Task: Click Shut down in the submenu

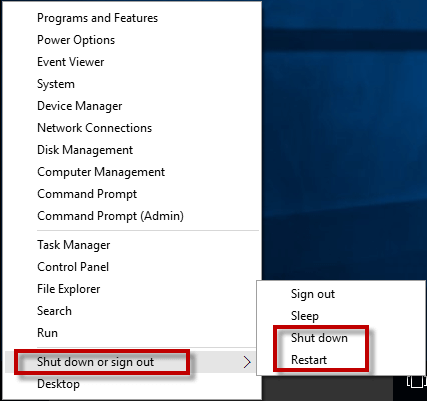Action: tap(319, 338)
